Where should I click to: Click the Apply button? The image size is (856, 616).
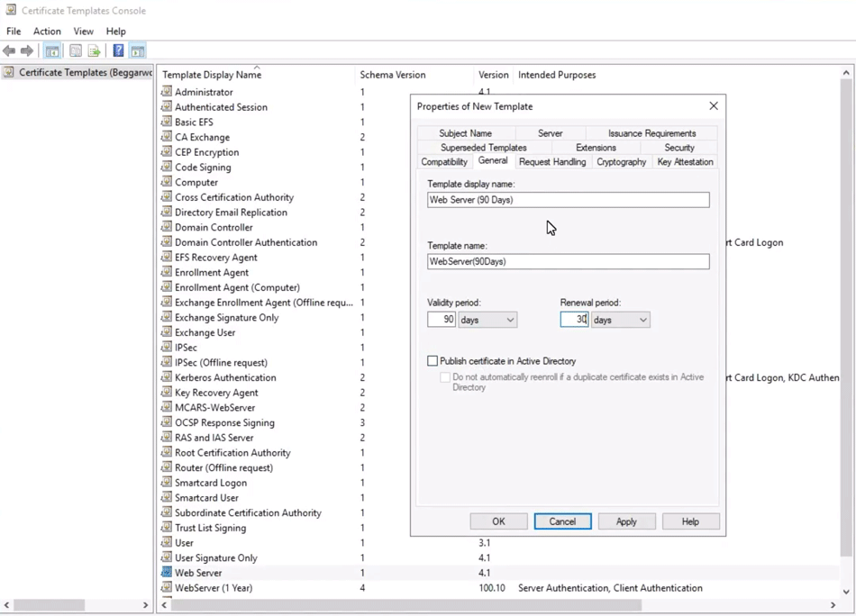tap(626, 521)
